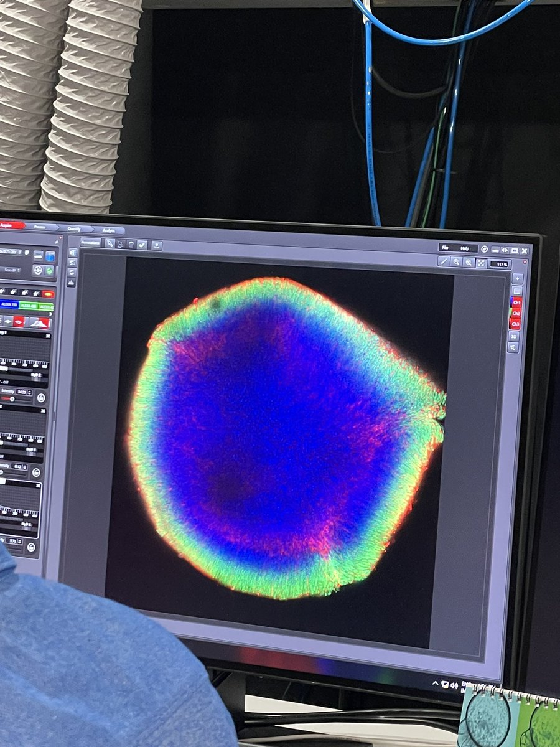Choose the annotation shape drawing tool
Screen dimensions: 560x747
(120, 244)
